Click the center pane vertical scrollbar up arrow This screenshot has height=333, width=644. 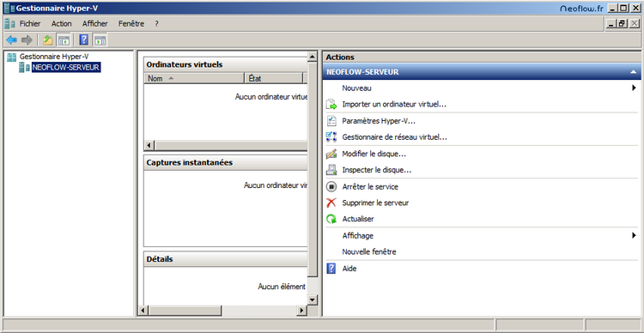click(313, 57)
